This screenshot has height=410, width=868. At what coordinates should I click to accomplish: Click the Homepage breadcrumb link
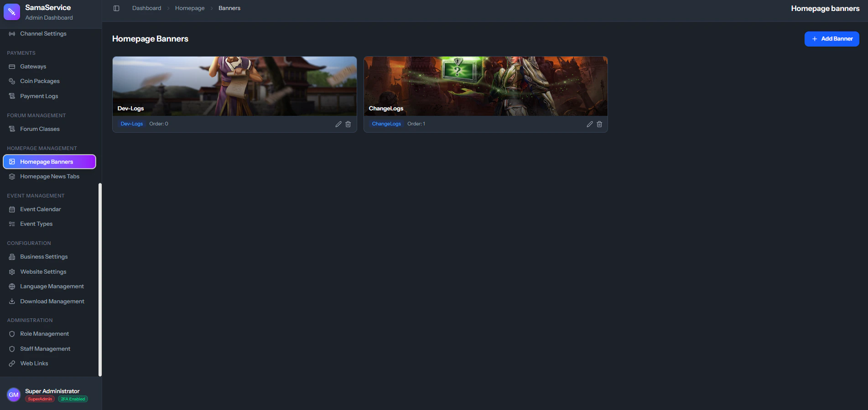click(x=190, y=8)
